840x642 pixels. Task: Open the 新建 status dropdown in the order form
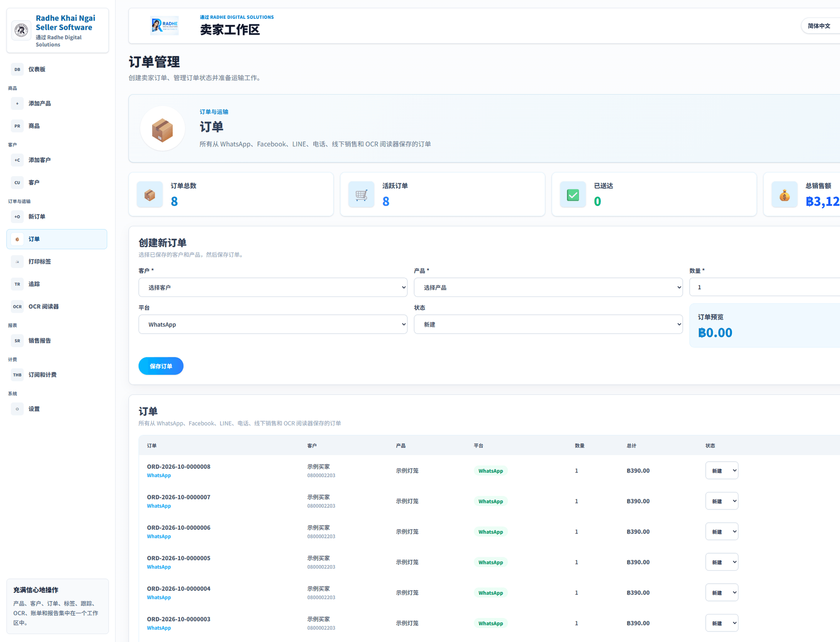coord(548,324)
